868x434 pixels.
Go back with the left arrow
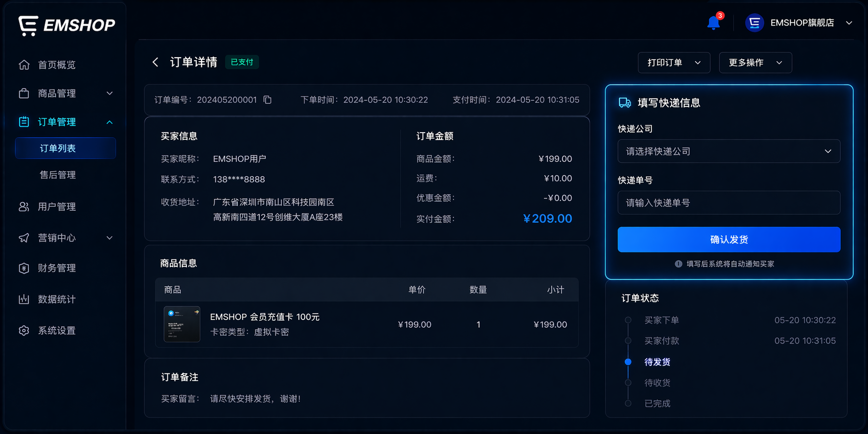coord(155,62)
